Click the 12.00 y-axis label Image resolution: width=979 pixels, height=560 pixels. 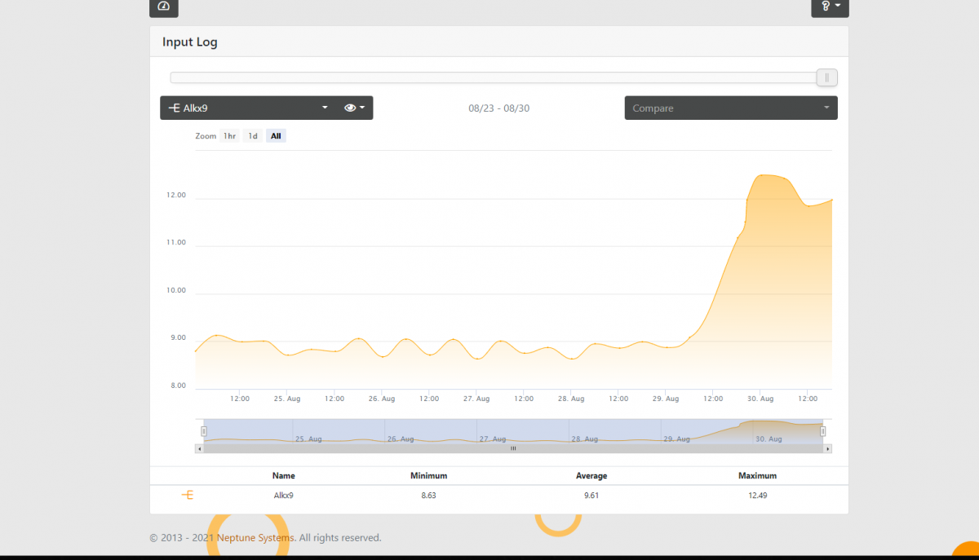[176, 195]
